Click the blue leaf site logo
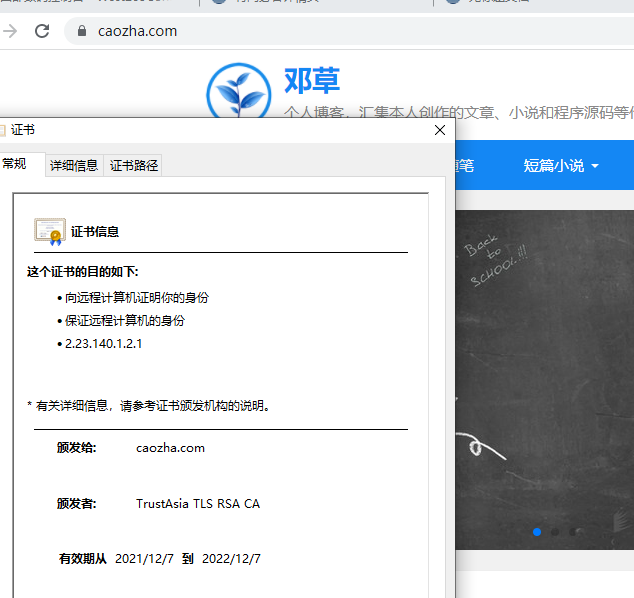This screenshot has width=634, height=598. [x=238, y=94]
